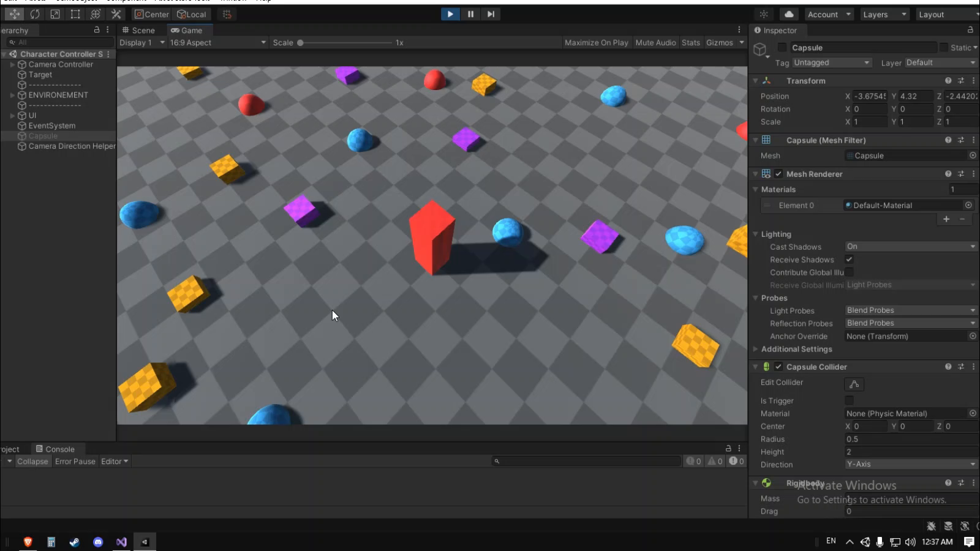Open Rigidbody component context menu

click(x=973, y=482)
